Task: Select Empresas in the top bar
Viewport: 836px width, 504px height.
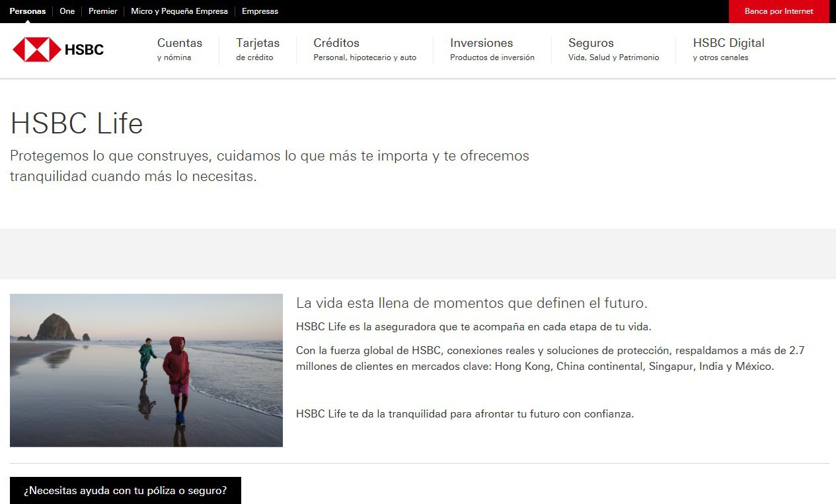Action: coord(260,11)
